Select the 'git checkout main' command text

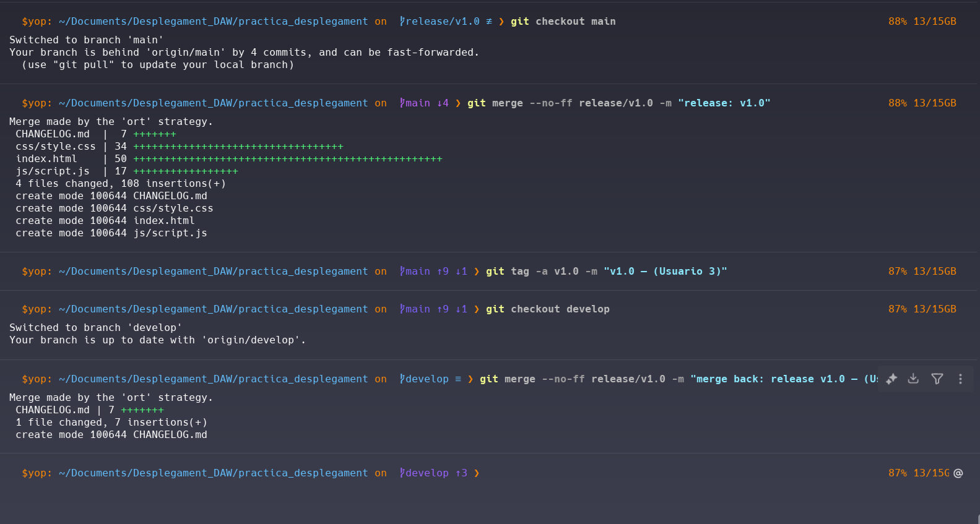coord(563,22)
